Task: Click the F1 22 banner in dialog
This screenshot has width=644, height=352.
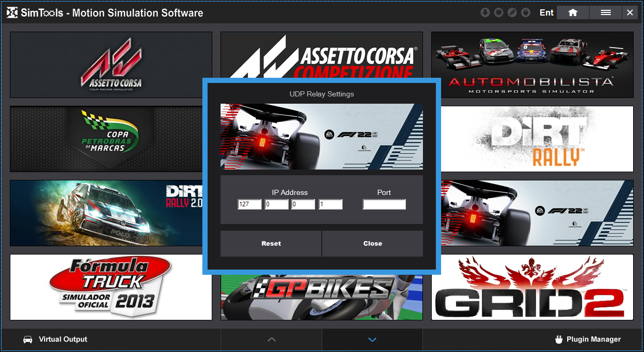Action: pyautogui.click(x=322, y=136)
